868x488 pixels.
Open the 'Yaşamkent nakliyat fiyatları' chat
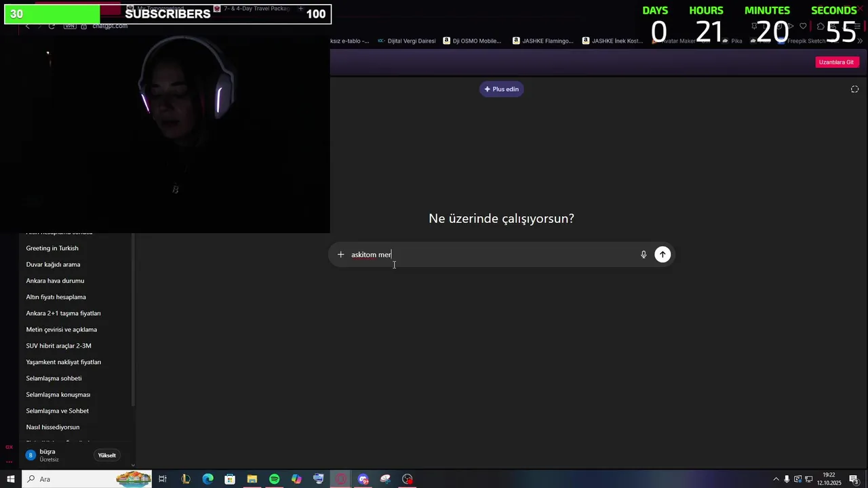[63, 362]
